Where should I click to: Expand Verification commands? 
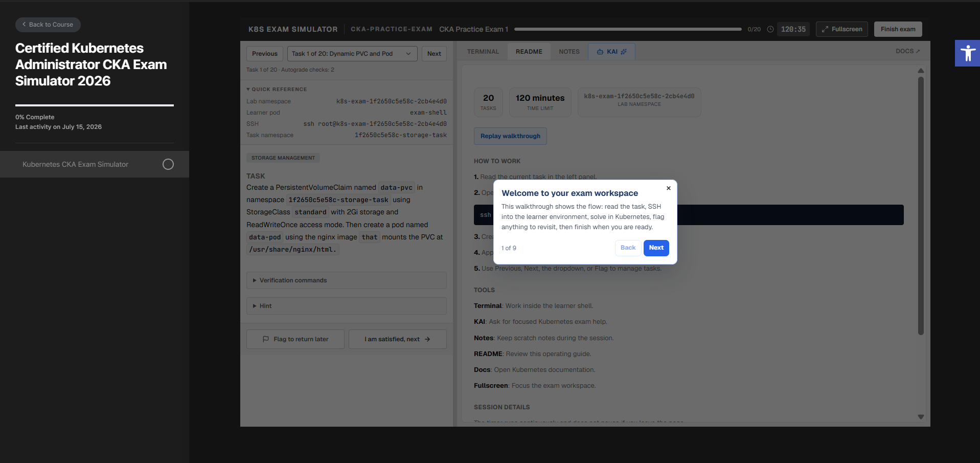pos(347,280)
